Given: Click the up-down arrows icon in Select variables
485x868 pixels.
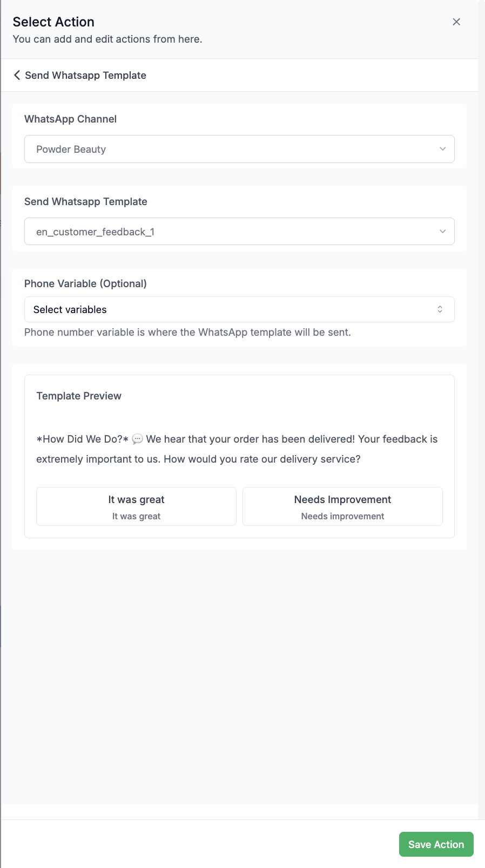Looking at the screenshot, I should 440,309.
